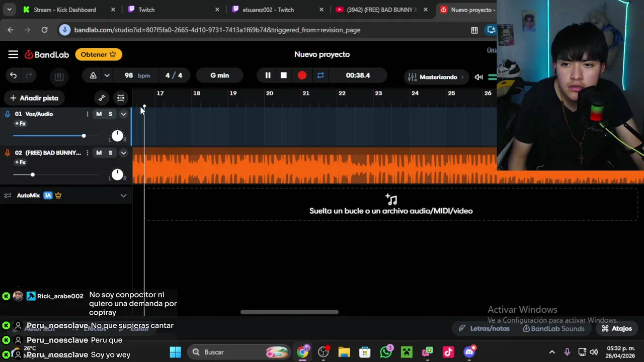Click the Buscar taskbar search box
Screen dimensions: 644x362
point(239,352)
